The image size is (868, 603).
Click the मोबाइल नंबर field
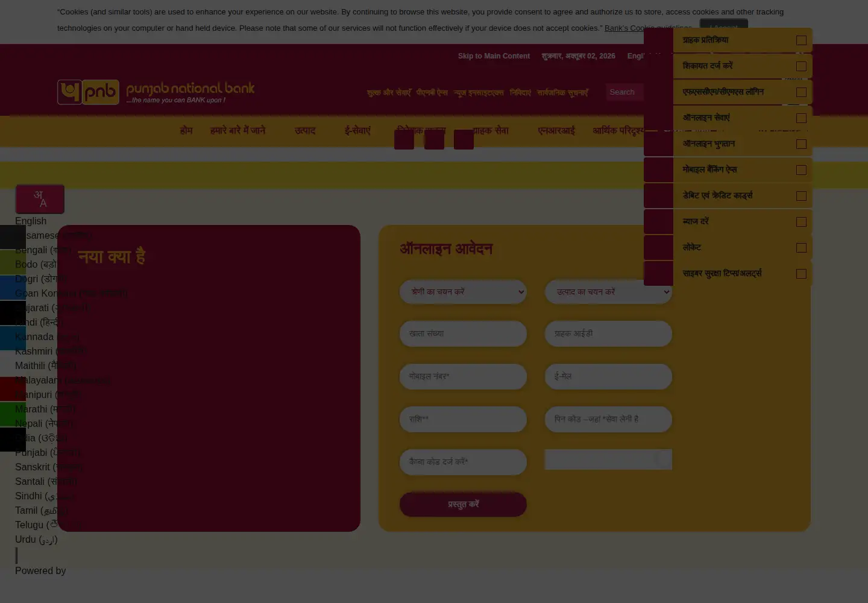pos(463,377)
